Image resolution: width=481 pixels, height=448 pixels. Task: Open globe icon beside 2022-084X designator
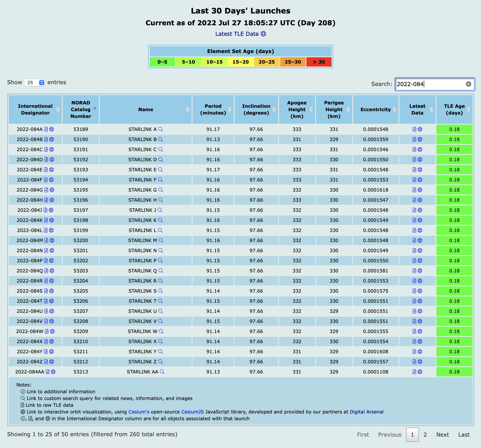52,341
